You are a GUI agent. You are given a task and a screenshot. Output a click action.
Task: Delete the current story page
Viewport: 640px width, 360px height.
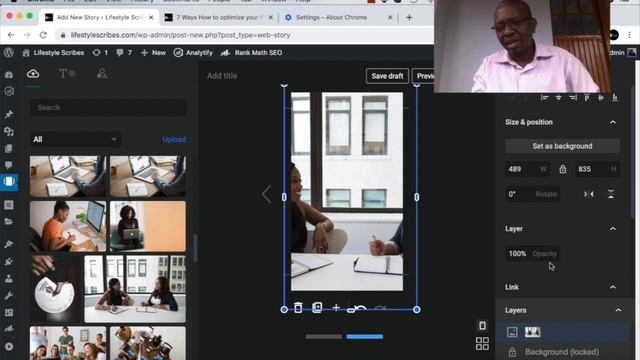pyautogui.click(x=298, y=308)
